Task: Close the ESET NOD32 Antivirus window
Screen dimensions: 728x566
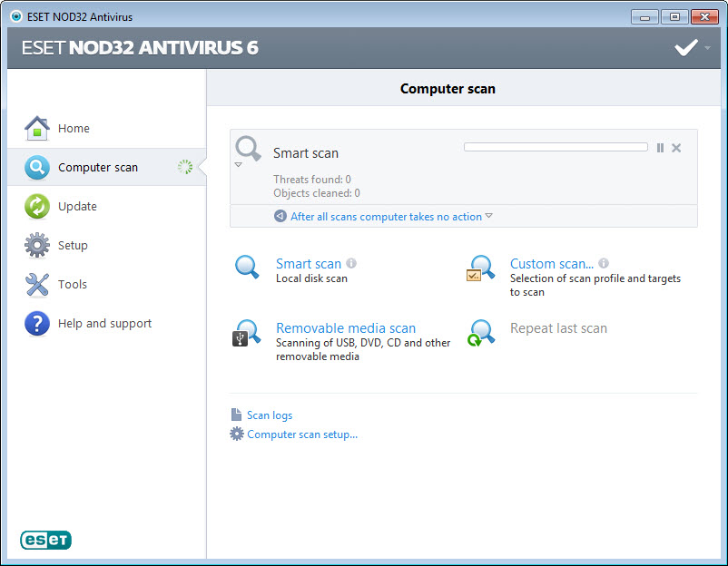Action: pyautogui.click(x=704, y=17)
